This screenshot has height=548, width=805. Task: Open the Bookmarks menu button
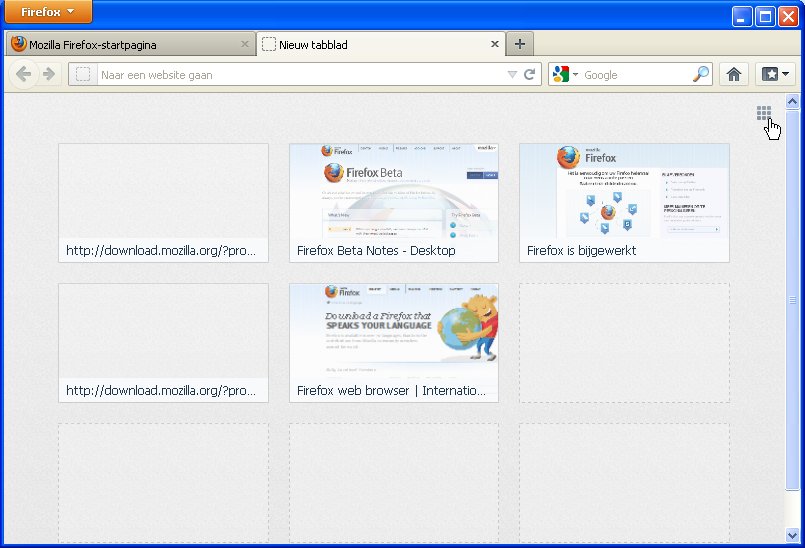point(775,74)
